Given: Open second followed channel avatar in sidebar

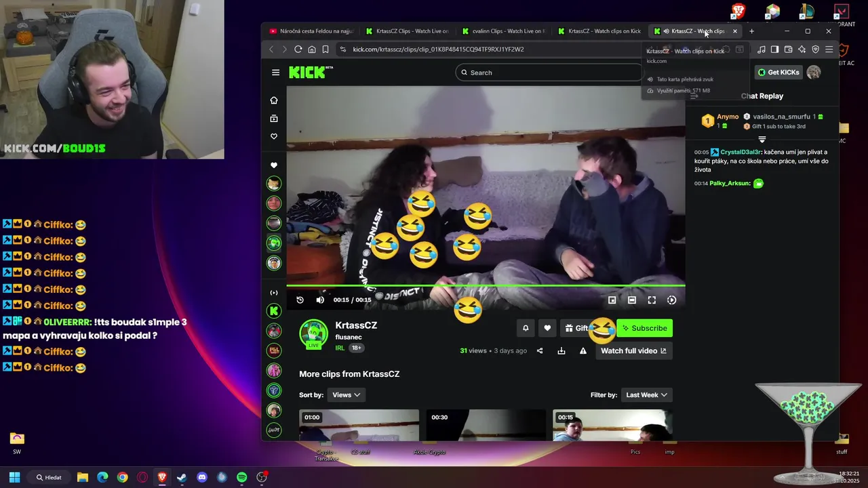Looking at the screenshot, I should point(274,203).
